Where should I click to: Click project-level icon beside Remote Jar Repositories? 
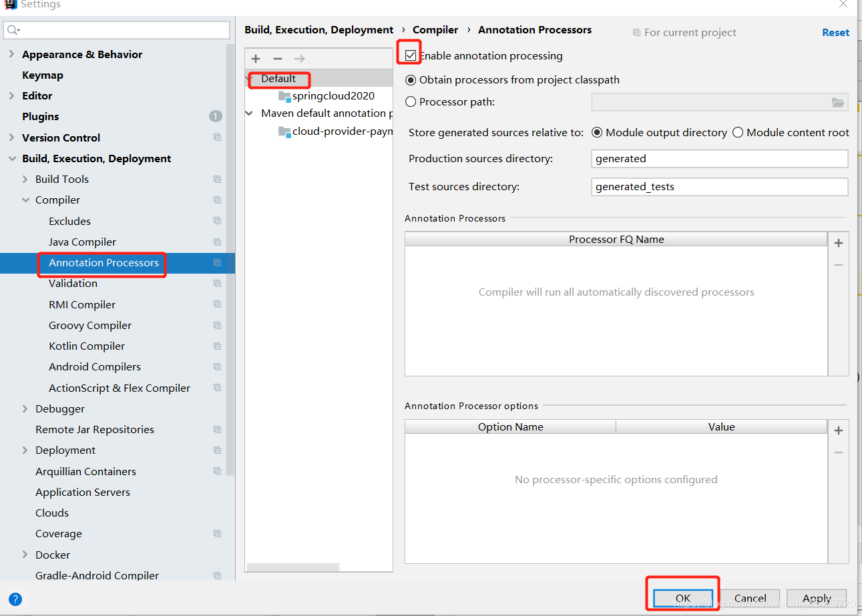click(x=217, y=429)
